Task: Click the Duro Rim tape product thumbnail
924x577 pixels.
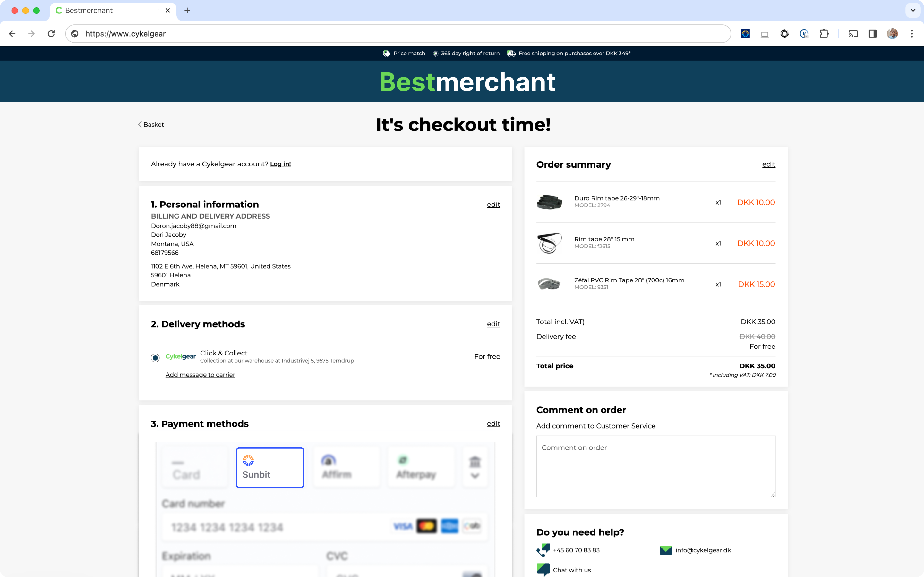Action: (549, 202)
